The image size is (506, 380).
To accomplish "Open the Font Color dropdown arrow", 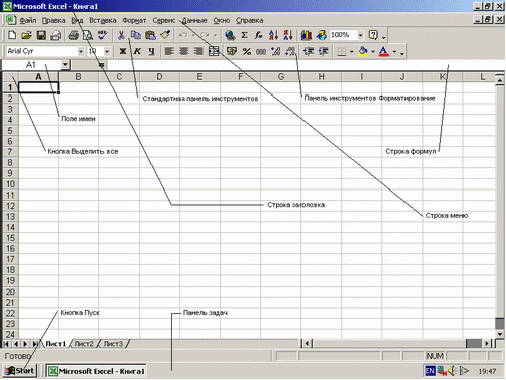I will tap(395, 52).
